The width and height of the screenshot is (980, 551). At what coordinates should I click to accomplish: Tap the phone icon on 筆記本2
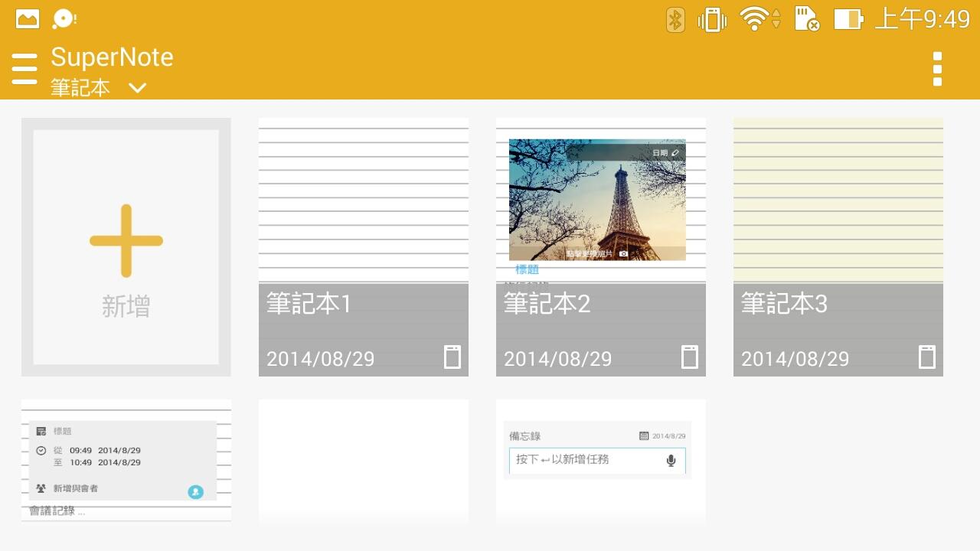coord(690,357)
